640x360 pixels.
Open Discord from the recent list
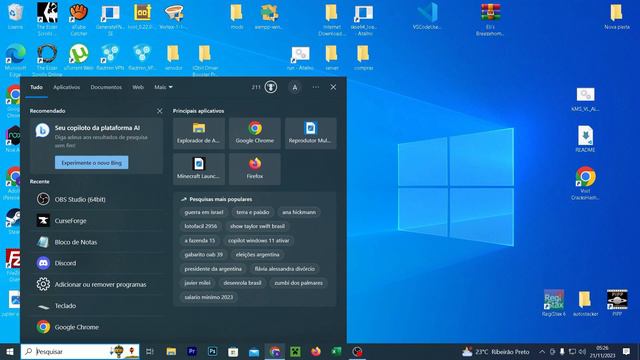point(97,263)
